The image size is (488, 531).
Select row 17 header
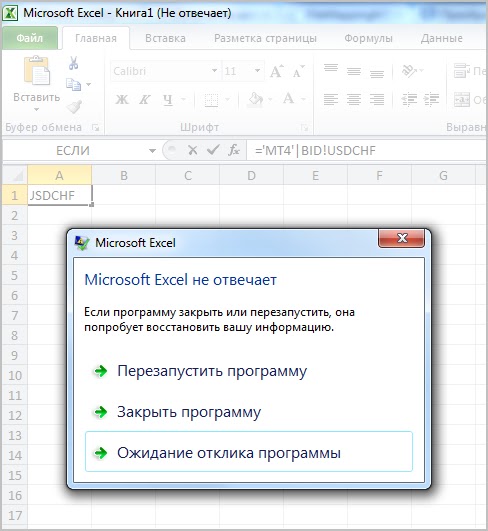[15, 515]
